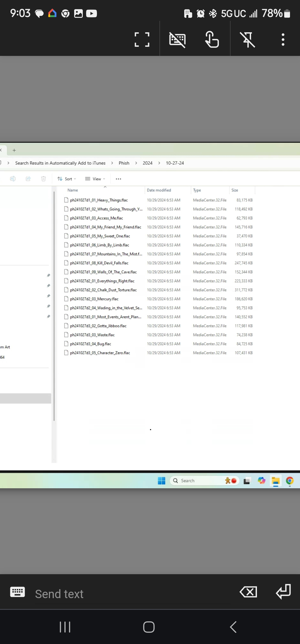This screenshot has height=644, width=300.
Task: Navigate to the 2024 breadcrumb folder
Action: click(x=147, y=163)
